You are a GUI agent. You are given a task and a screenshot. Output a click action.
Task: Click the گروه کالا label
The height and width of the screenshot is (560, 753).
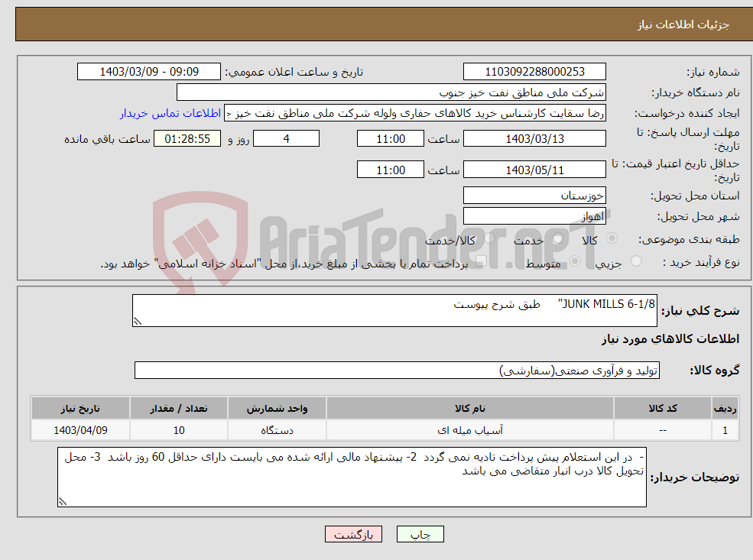[x=715, y=371]
